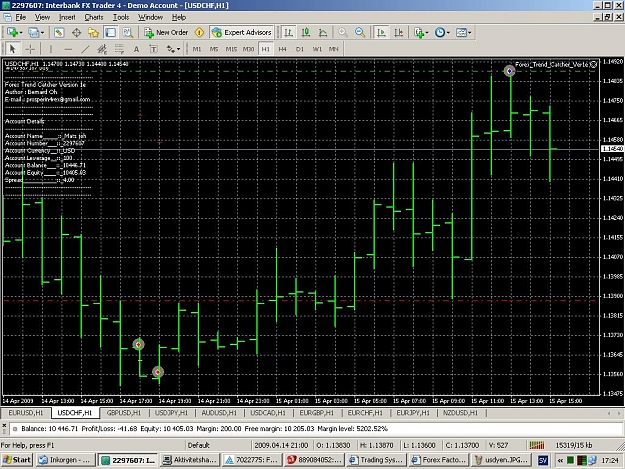Click the yellow diamond MetaEditor icon
Image resolution: width=625 pixels, height=469 pixels.
[x=199, y=33]
